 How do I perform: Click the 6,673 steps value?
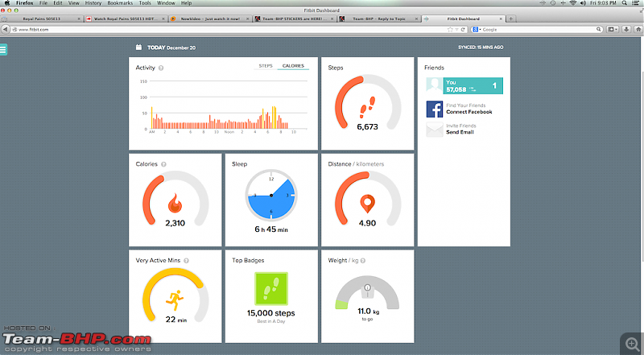tap(367, 127)
